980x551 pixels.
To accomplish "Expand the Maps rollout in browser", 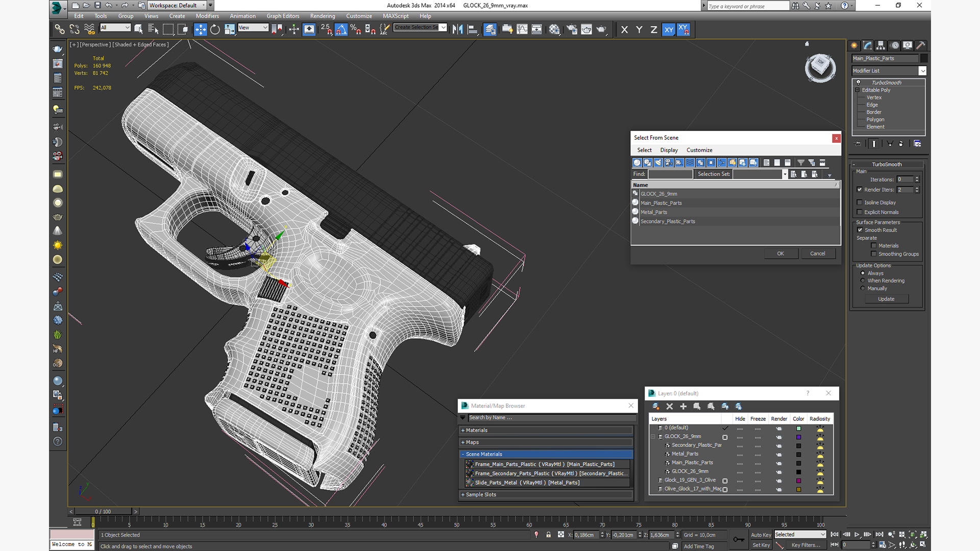I will tap(546, 442).
